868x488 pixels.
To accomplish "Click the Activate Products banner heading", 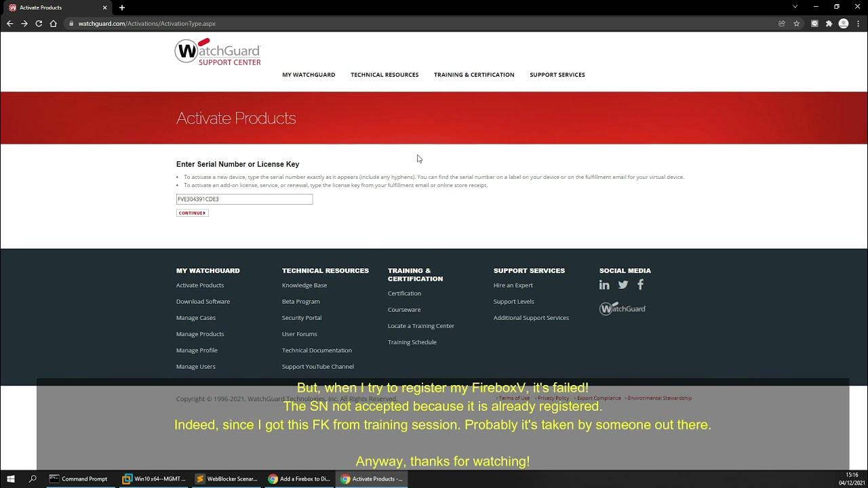I will [236, 118].
